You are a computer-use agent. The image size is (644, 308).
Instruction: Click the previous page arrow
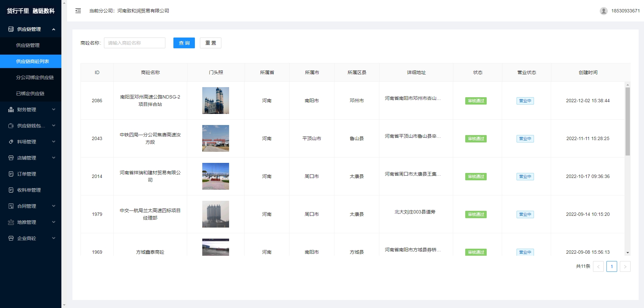click(x=598, y=266)
